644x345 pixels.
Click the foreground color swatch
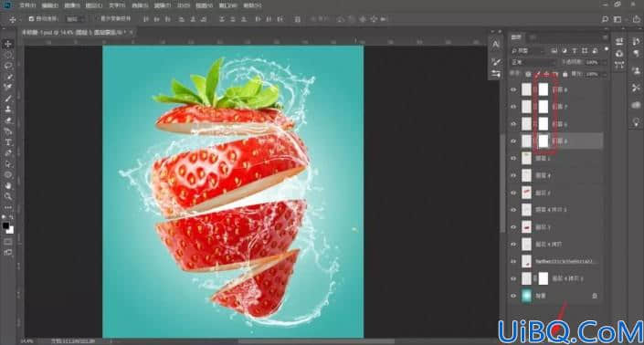pos(5,226)
